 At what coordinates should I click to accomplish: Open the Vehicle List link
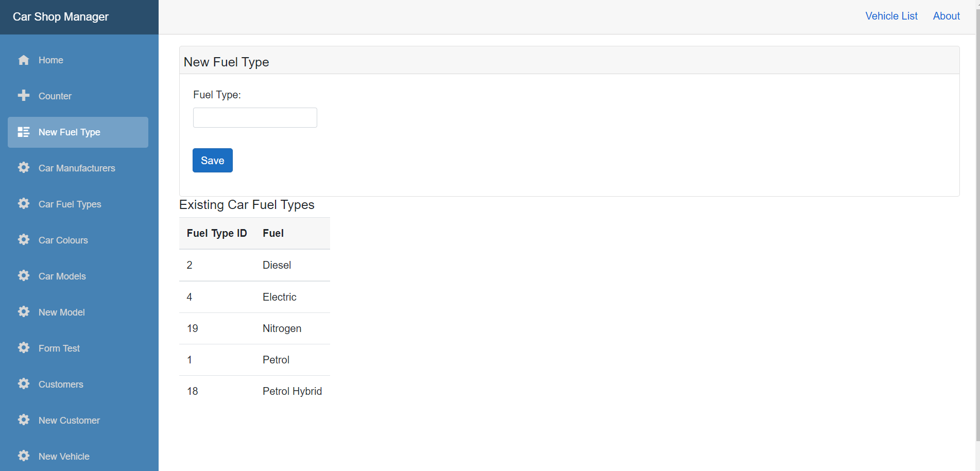pyautogui.click(x=891, y=16)
